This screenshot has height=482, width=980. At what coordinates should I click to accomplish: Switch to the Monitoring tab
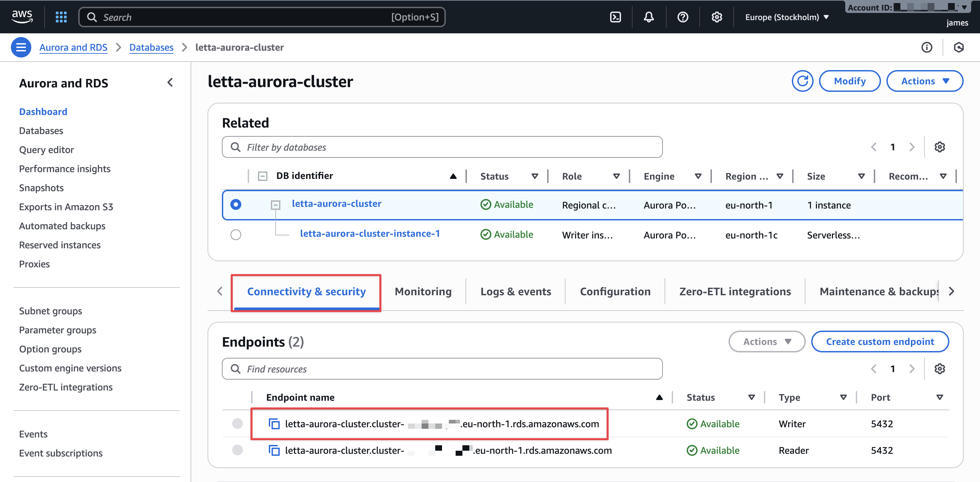click(423, 292)
